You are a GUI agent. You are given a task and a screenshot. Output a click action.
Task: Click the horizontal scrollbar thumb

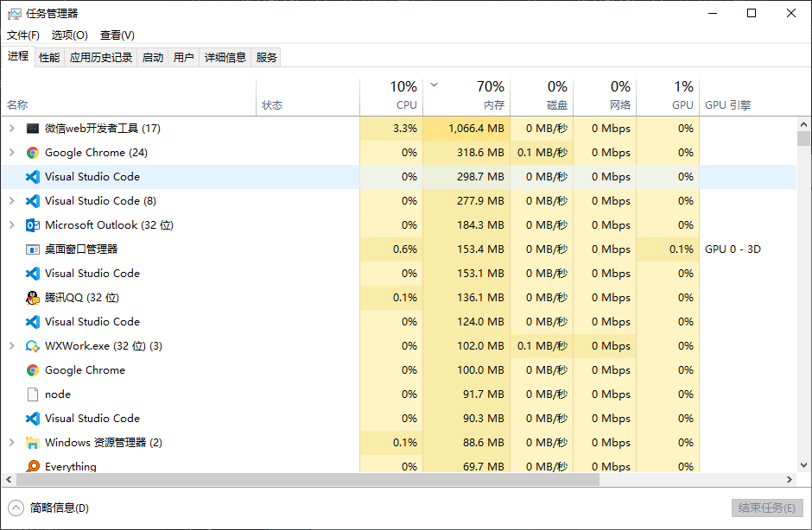(308, 480)
